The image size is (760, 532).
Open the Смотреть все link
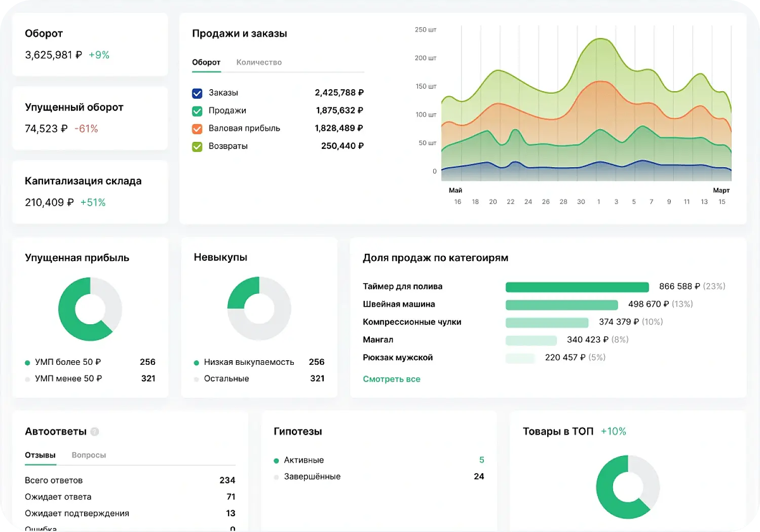point(391,378)
